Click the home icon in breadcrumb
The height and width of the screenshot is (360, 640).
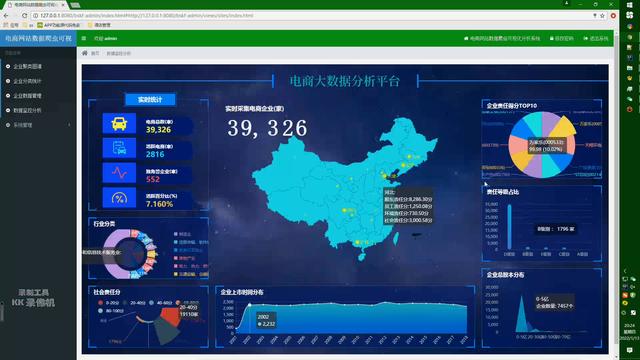[x=84, y=53]
